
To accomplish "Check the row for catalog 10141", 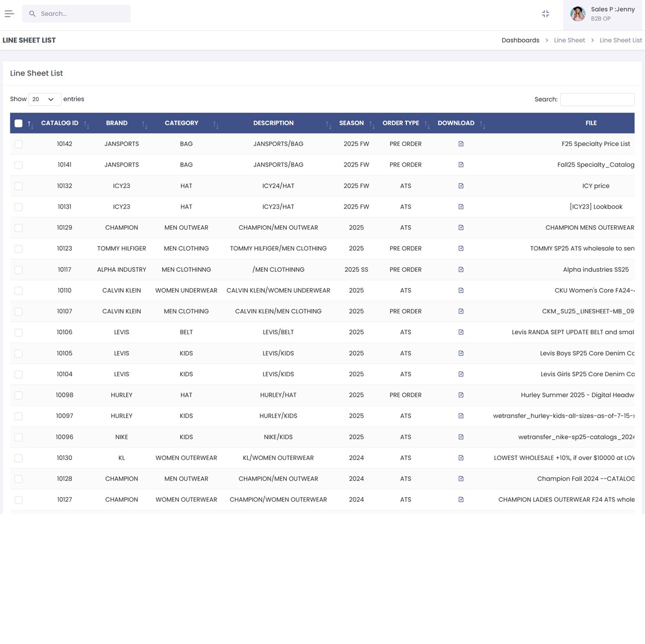I will click(x=19, y=165).
